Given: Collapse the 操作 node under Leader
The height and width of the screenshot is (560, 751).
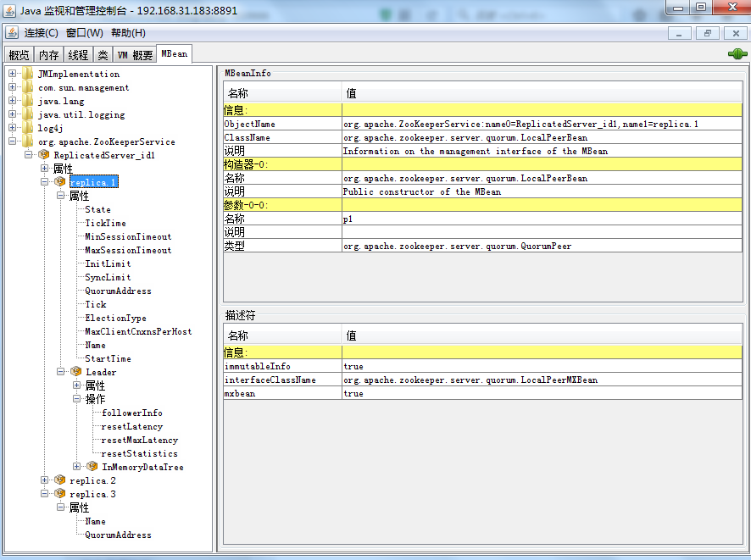Looking at the screenshot, I should tap(76, 399).
